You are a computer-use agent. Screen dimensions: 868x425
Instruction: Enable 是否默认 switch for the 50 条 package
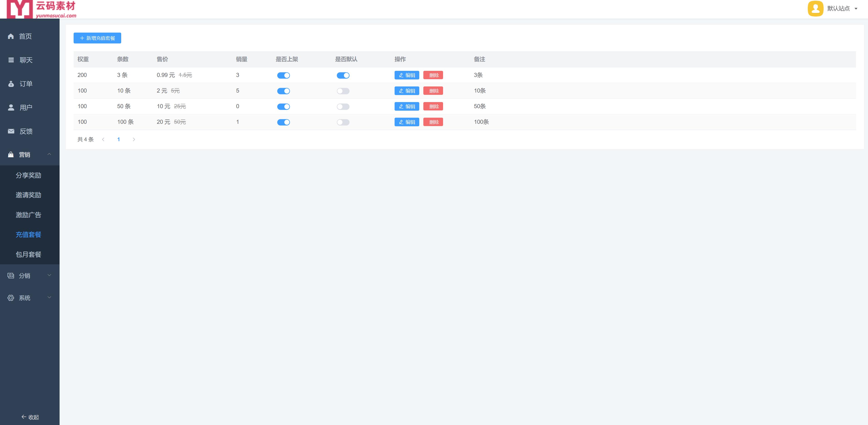click(x=343, y=107)
